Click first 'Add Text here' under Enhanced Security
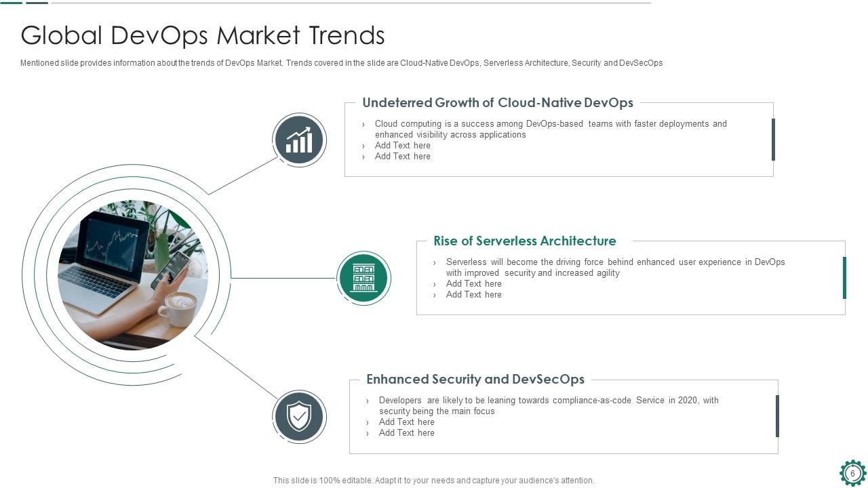868x488 pixels. point(406,422)
